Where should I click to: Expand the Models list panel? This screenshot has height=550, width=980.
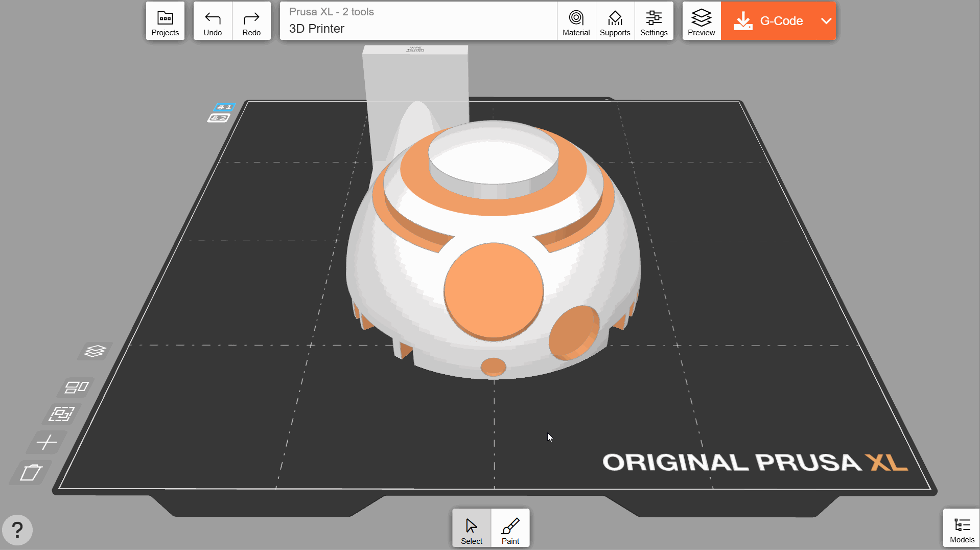click(x=961, y=529)
